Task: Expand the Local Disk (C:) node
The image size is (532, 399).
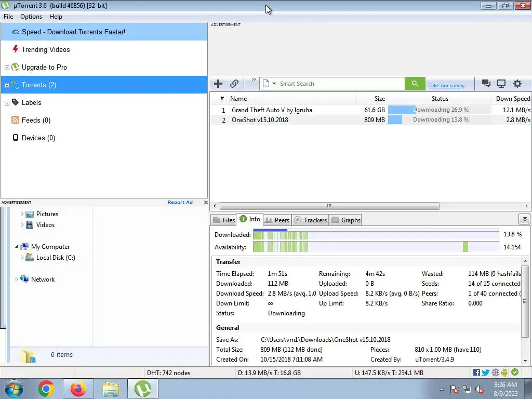Action: tap(22, 258)
